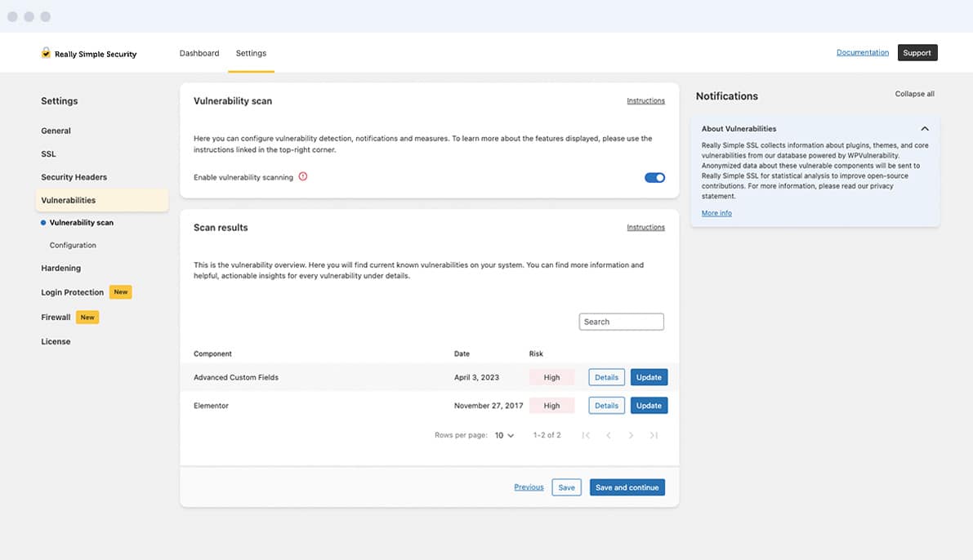Viewport: 973px width, 560px height.
Task: Disable the vulnerability scanning toggle
Action: click(654, 177)
